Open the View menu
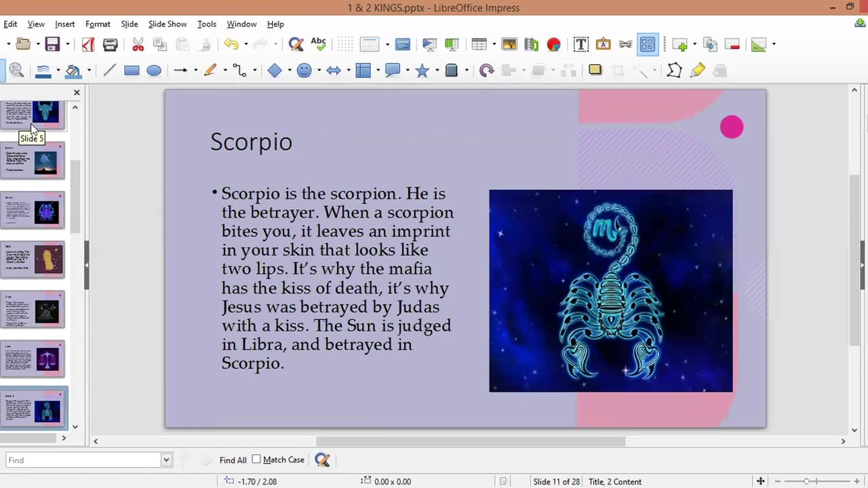The height and width of the screenshot is (488, 868). (x=36, y=24)
